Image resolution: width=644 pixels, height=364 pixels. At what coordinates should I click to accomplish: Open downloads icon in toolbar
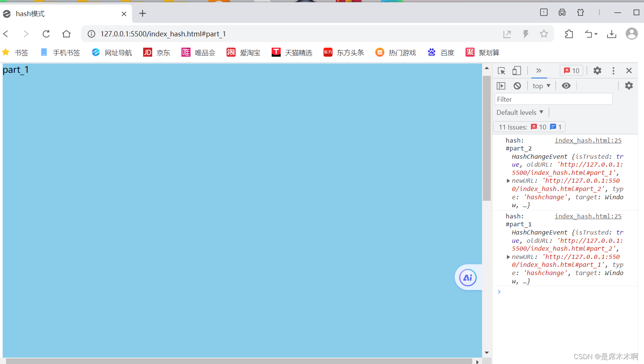(x=612, y=34)
